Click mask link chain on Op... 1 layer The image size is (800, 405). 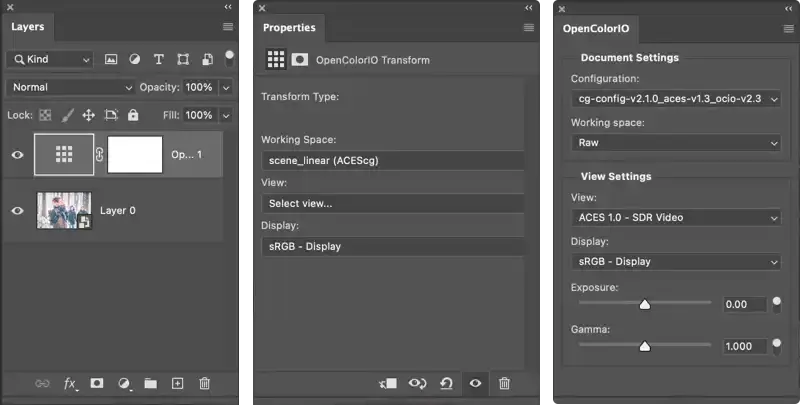pos(99,154)
